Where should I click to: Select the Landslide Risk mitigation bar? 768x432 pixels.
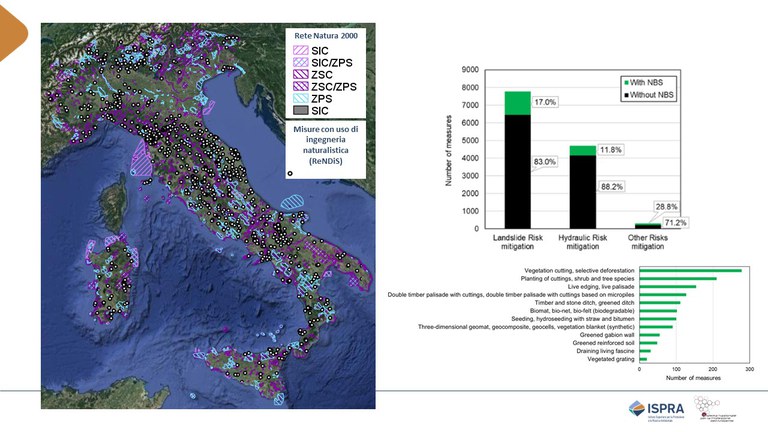tap(517, 170)
